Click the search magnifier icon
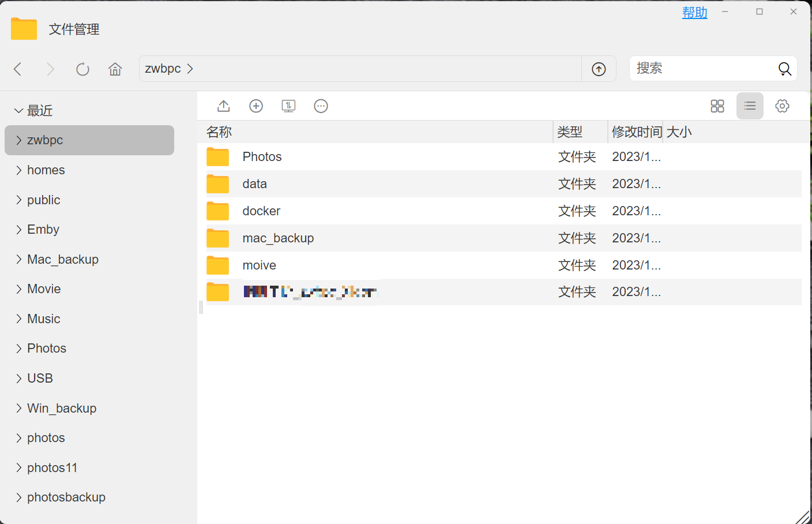Image resolution: width=812 pixels, height=524 pixels. [784, 69]
